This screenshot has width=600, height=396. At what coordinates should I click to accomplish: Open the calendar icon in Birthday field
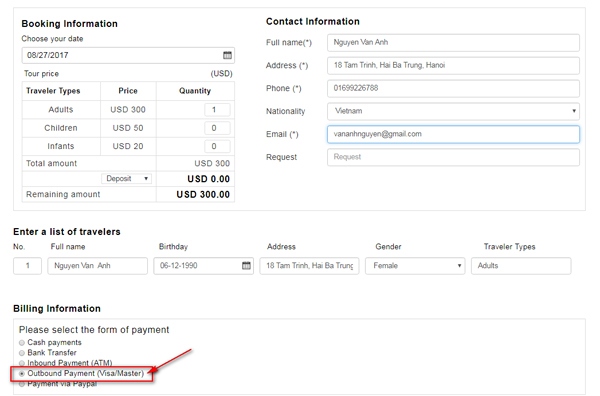pos(246,266)
